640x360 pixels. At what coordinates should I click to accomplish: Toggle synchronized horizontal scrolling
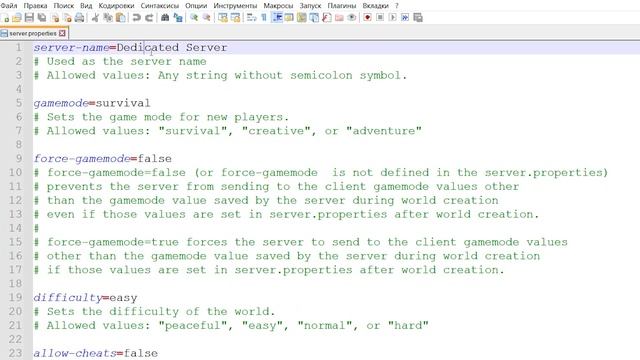click(x=235, y=18)
